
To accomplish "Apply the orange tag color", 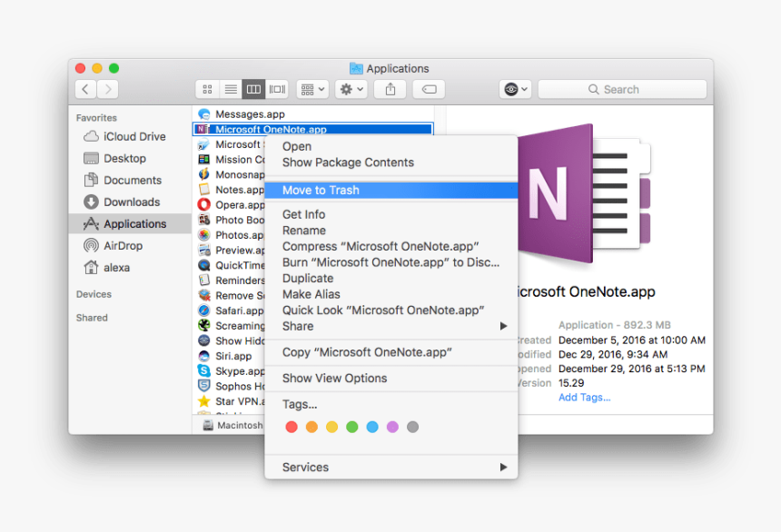I will pos(311,427).
